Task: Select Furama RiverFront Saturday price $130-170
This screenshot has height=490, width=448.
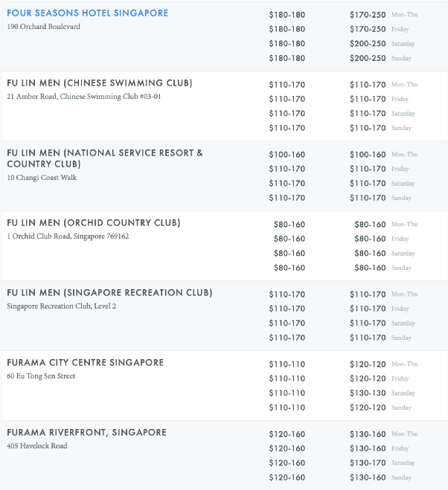Action: 368,463
